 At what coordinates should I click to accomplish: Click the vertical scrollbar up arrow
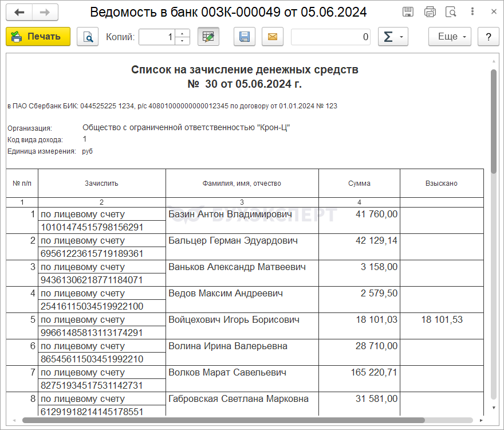[494, 61]
